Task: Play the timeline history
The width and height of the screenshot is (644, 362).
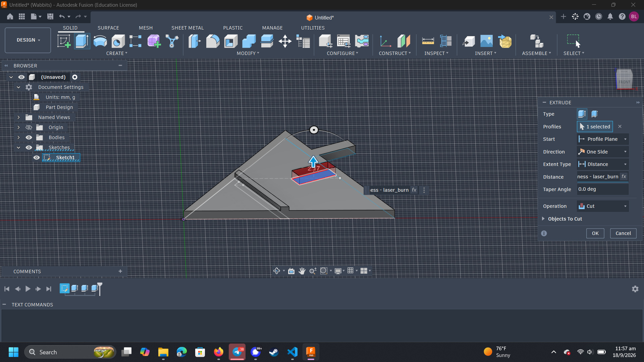Action: click(28, 289)
